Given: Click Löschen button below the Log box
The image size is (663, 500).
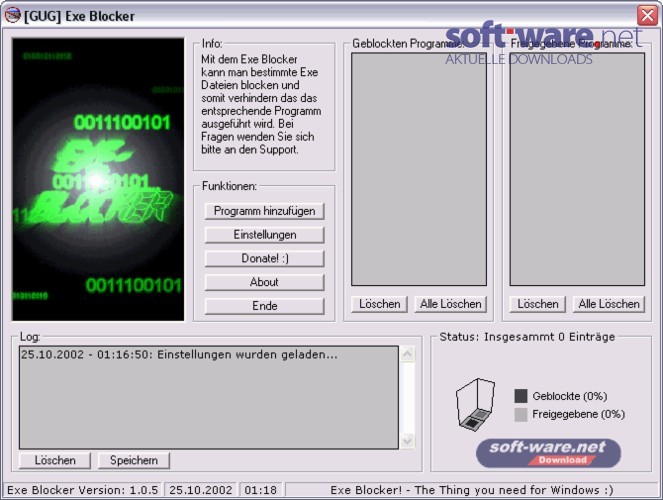Looking at the screenshot, I should click(x=55, y=460).
